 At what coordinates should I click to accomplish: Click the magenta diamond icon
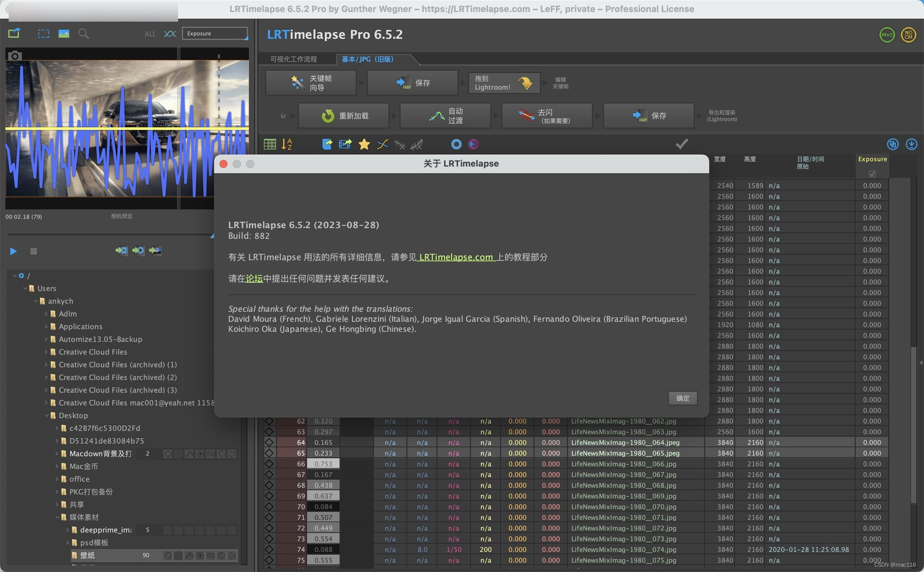474,144
